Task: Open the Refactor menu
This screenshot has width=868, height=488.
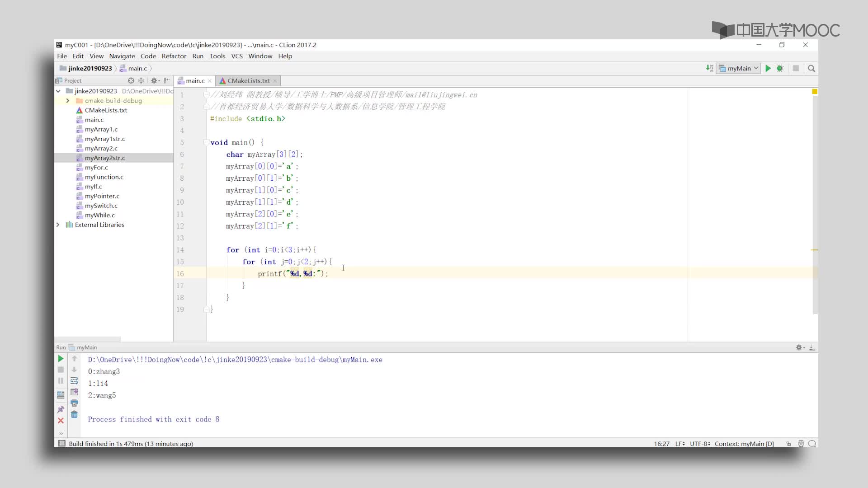Action: click(174, 56)
